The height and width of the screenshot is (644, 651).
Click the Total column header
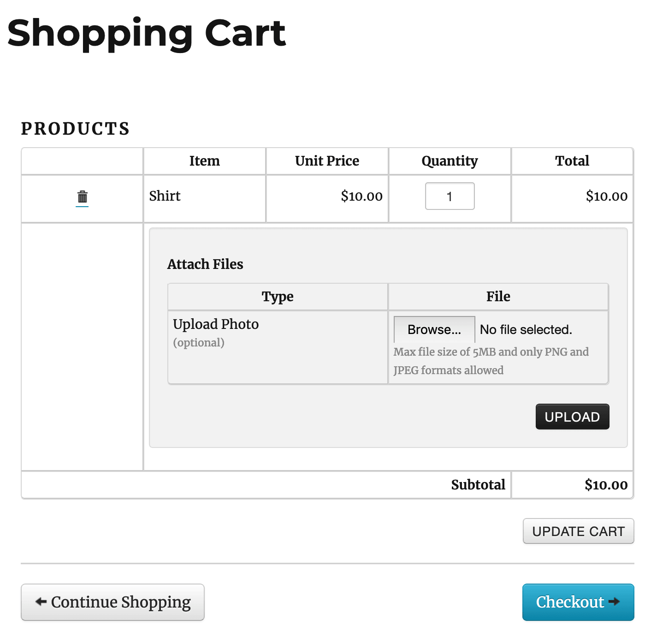572,161
